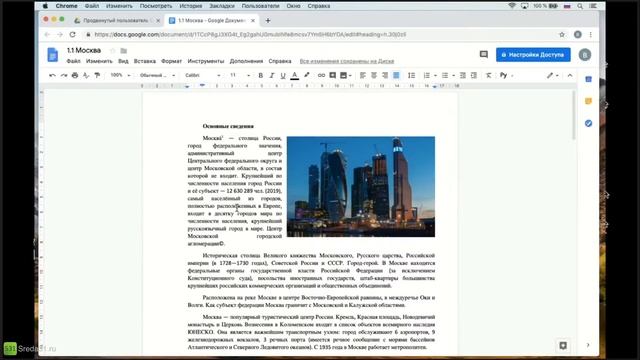Image resolution: width=640 pixels, height=360 pixels.
Task: Reload the page in Chrome
Action: (x=73, y=35)
